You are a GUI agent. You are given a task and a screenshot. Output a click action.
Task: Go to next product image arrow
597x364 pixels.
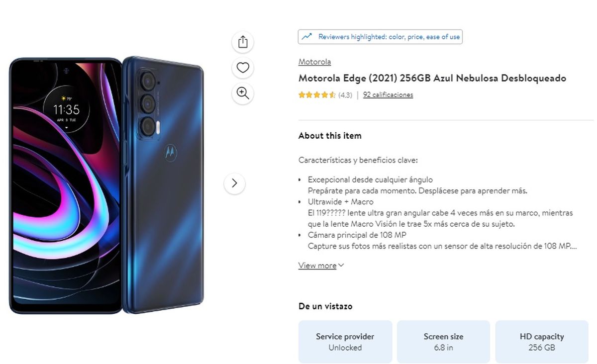(234, 183)
